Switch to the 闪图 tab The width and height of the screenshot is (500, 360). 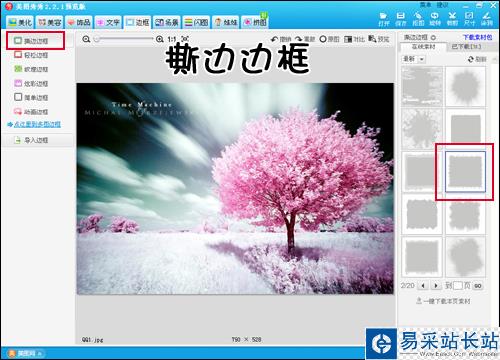coord(196,22)
